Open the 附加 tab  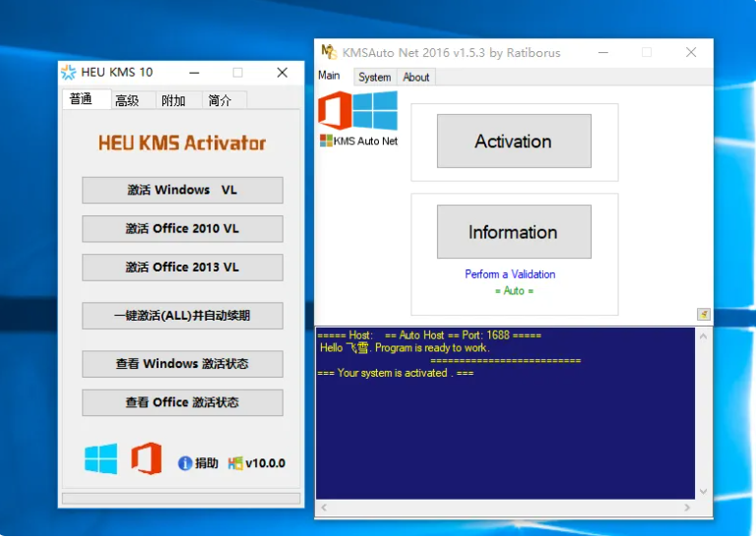[x=178, y=100]
